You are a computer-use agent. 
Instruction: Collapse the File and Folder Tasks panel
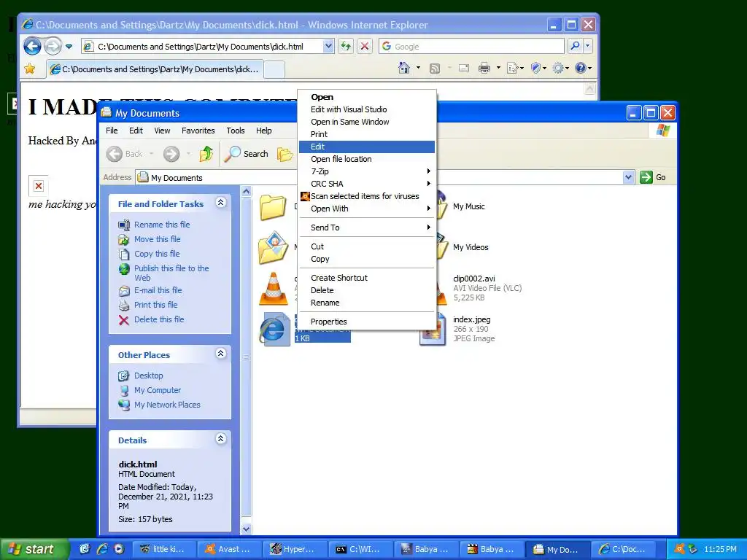pos(220,203)
